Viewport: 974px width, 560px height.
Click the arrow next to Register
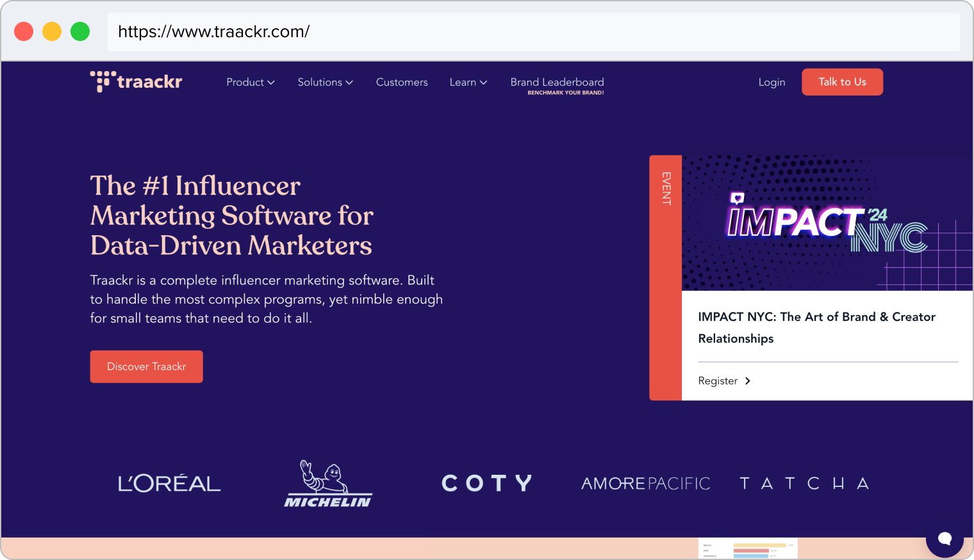(x=748, y=381)
